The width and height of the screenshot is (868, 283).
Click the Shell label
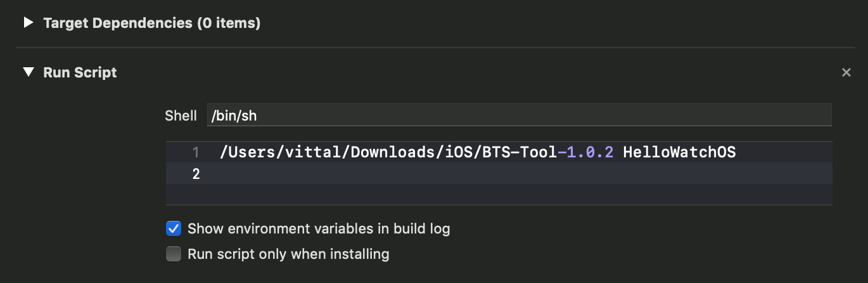tap(181, 115)
